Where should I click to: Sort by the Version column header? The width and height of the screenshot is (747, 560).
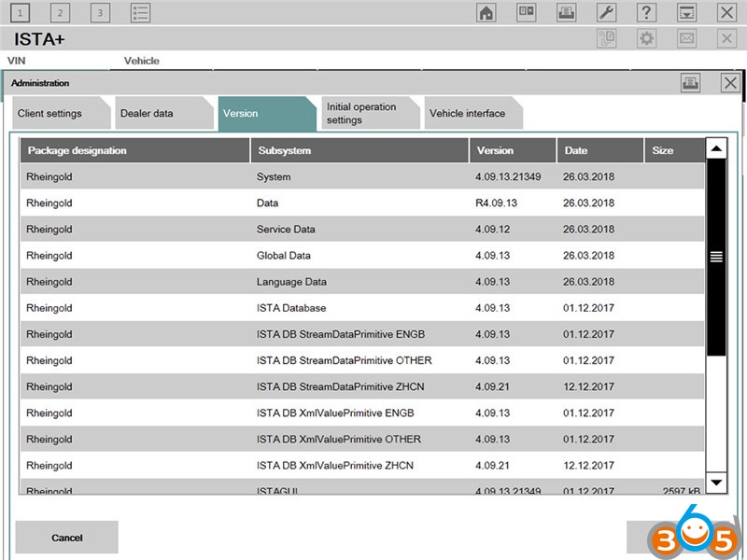[x=512, y=150]
